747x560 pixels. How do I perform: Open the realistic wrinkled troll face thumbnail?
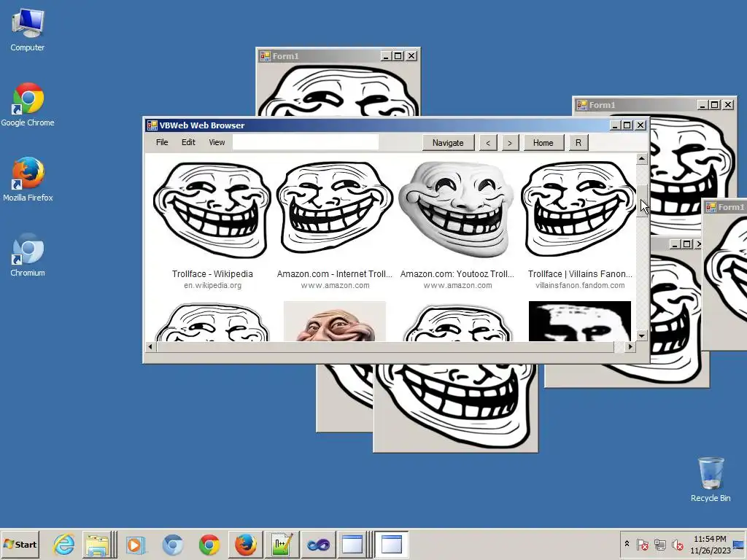tap(334, 321)
